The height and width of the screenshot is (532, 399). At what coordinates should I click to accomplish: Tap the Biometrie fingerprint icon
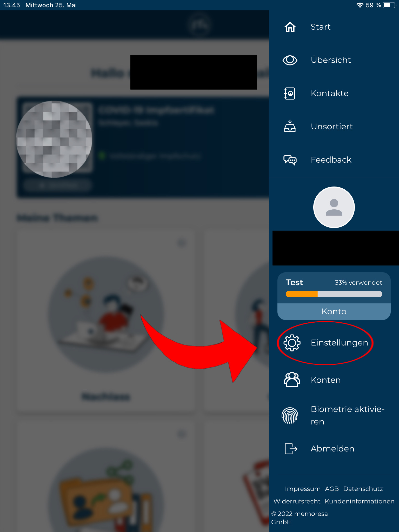[290, 415]
